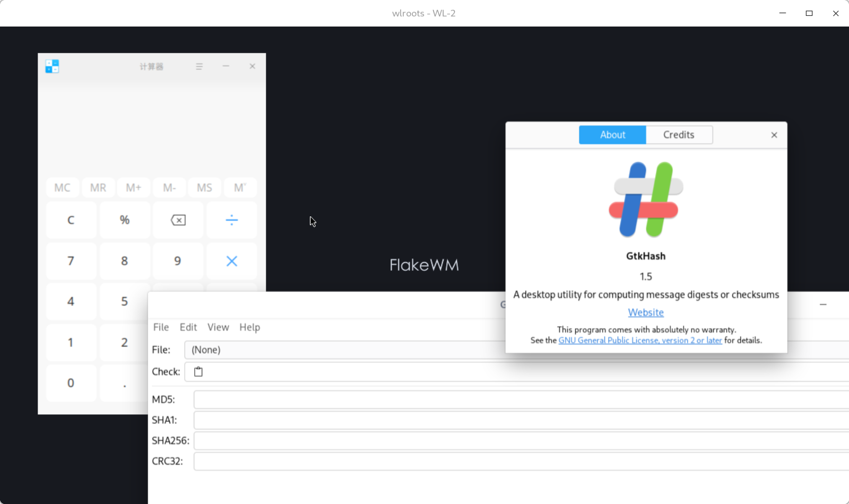849x504 pixels.
Task: Click the C clear key in calculator
Action: tap(71, 220)
